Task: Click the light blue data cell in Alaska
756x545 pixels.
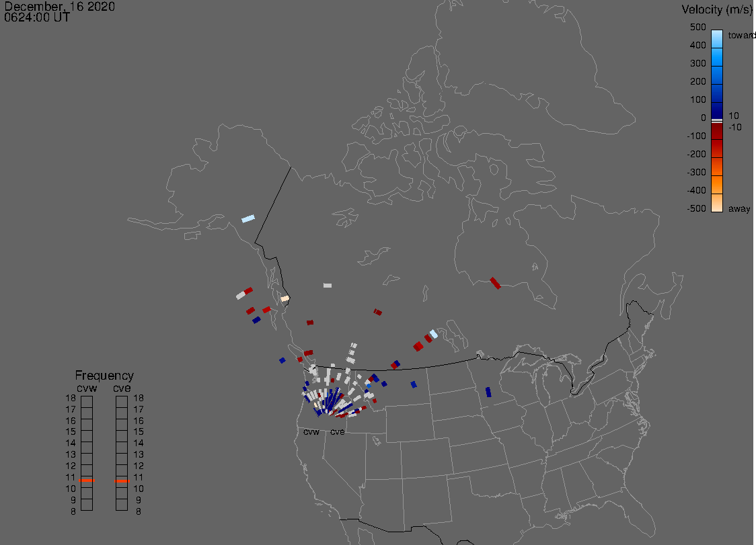Action: tap(248, 219)
